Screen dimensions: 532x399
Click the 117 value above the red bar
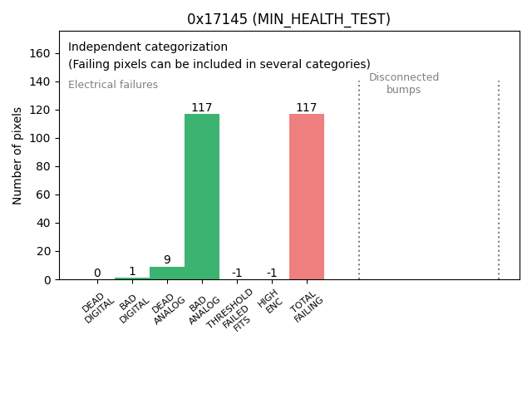[307, 107]
